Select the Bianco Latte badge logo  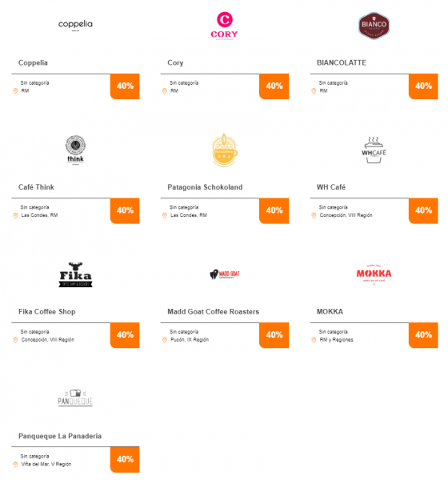tap(374, 26)
